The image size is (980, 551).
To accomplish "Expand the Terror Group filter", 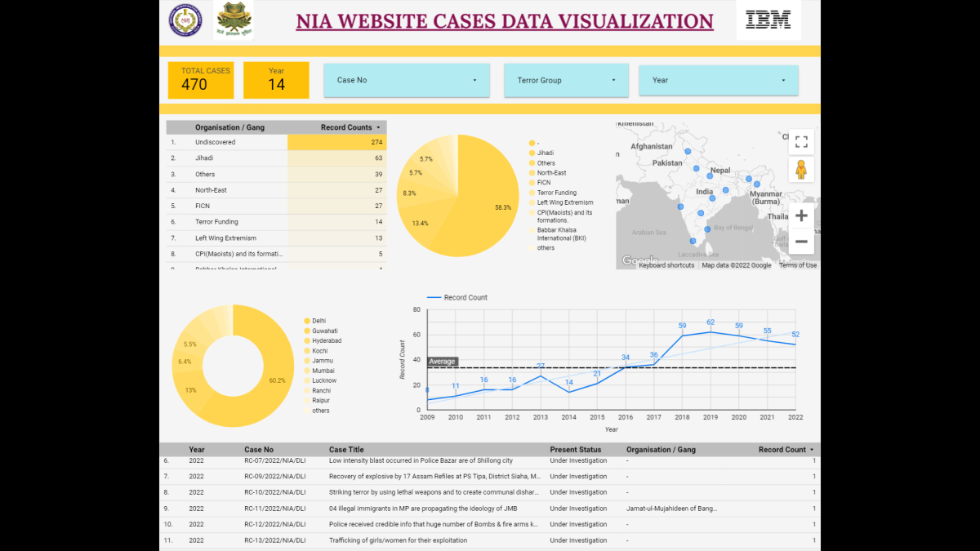I will tap(566, 80).
